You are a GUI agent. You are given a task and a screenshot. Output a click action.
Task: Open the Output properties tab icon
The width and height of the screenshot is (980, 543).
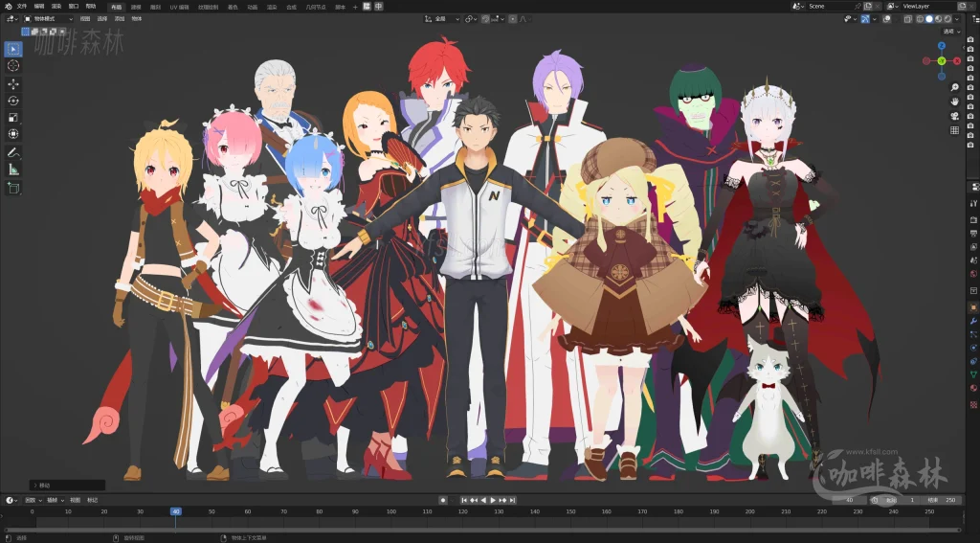[x=973, y=234]
